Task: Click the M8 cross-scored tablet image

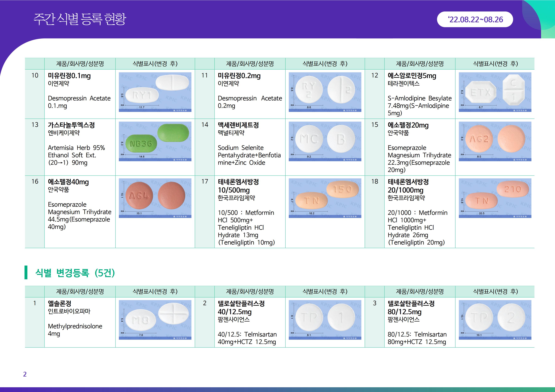Action: coord(155,320)
